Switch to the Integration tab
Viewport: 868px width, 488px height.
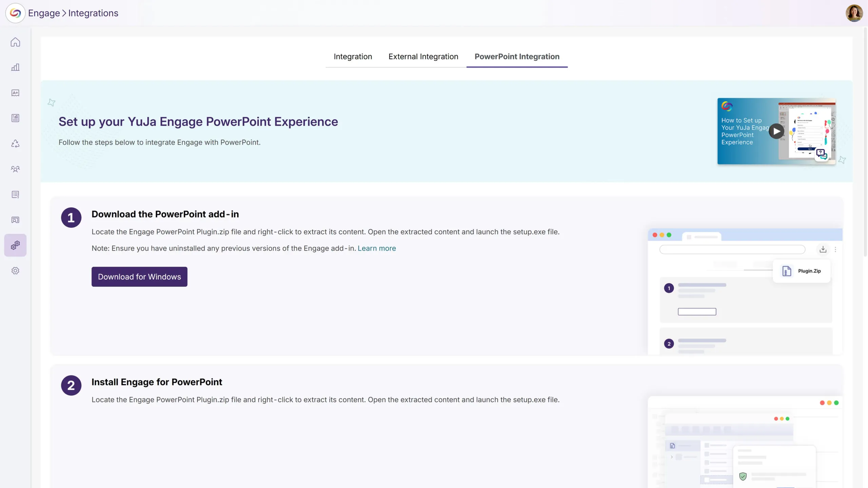tap(353, 57)
